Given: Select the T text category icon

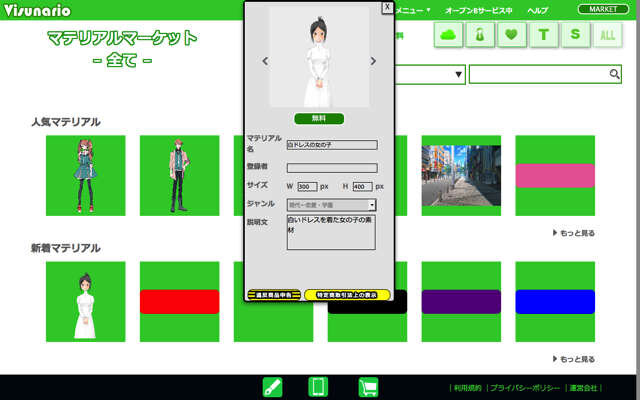Looking at the screenshot, I should tap(543, 35).
